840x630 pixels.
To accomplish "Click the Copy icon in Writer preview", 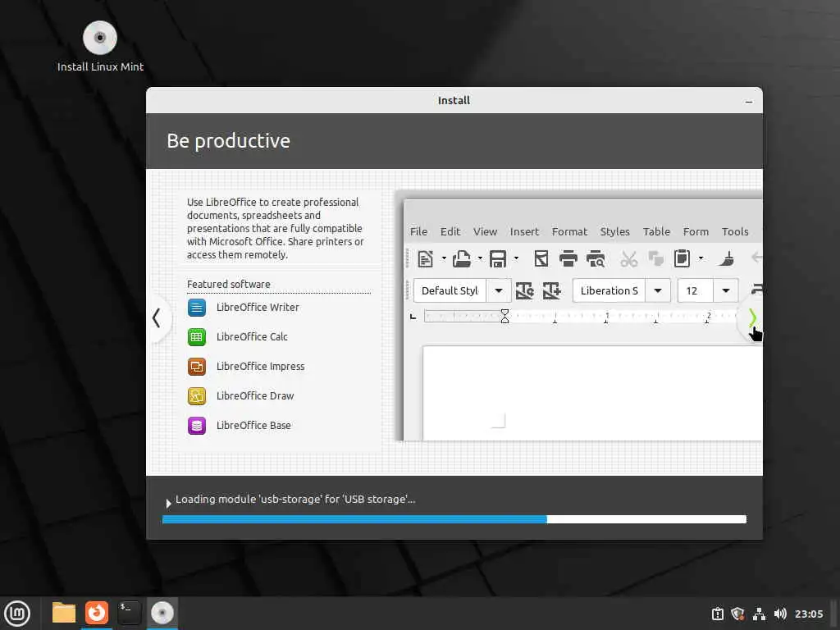I will 655,259.
